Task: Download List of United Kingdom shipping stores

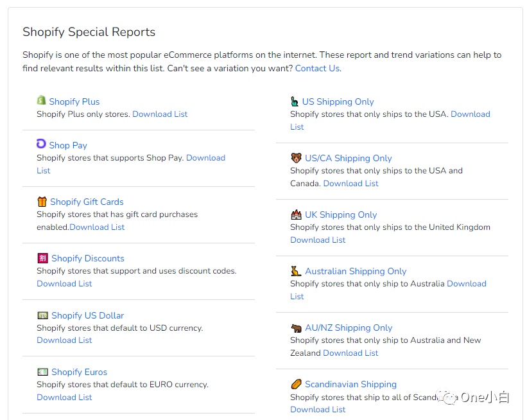Action: [x=318, y=240]
